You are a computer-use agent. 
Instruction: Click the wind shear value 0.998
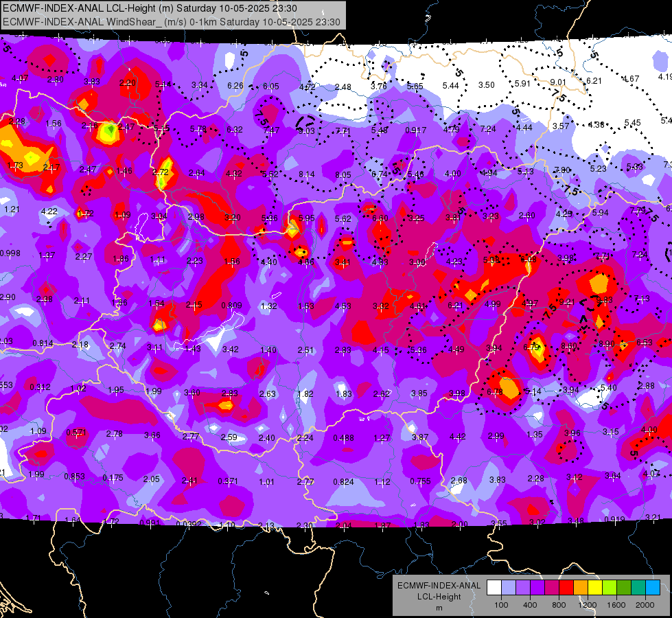[x=10, y=253]
